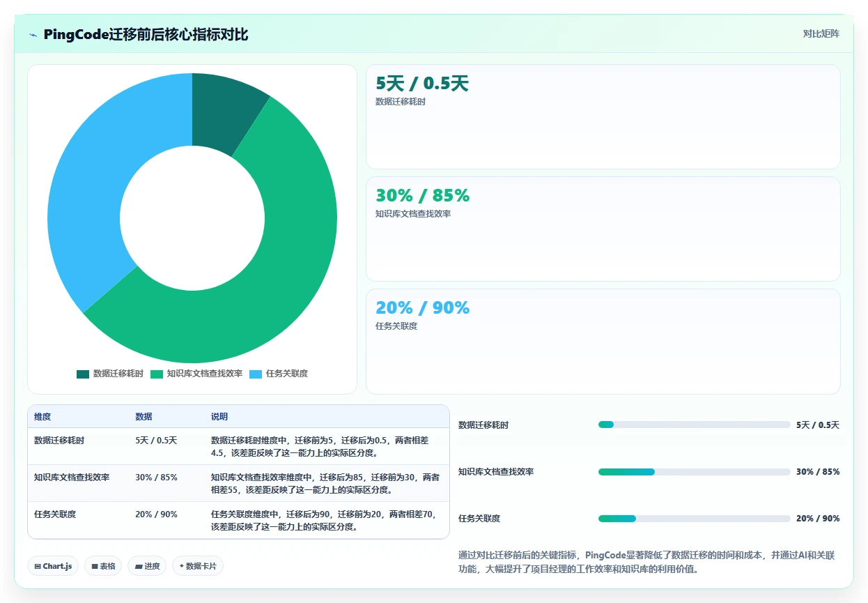Click the 任务关联度 caption under the 20% card value
The width and height of the screenshot is (868, 603).
tap(396, 326)
